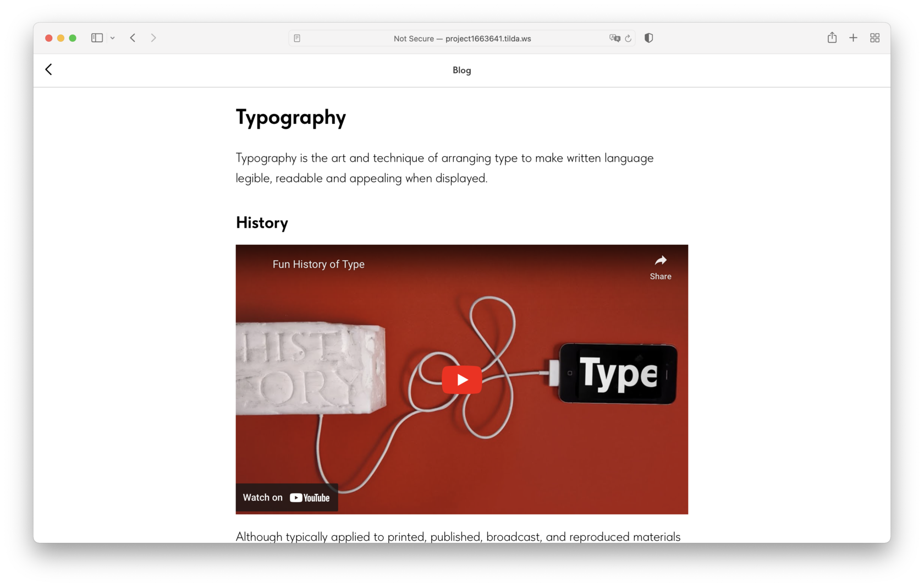This screenshot has width=924, height=587.
Task: Open Reader view from the address bar
Action: tap(296, 38)
